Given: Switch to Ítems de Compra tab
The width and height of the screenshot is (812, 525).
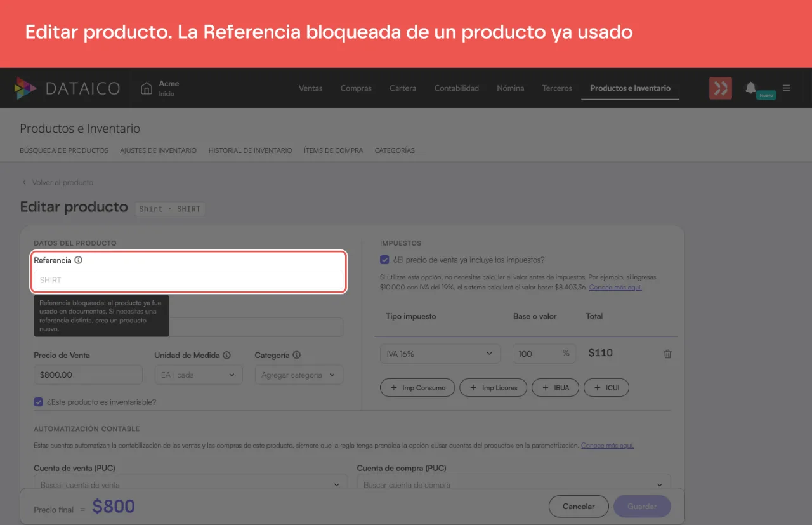Looking at the screenshot, I should 334,150.
